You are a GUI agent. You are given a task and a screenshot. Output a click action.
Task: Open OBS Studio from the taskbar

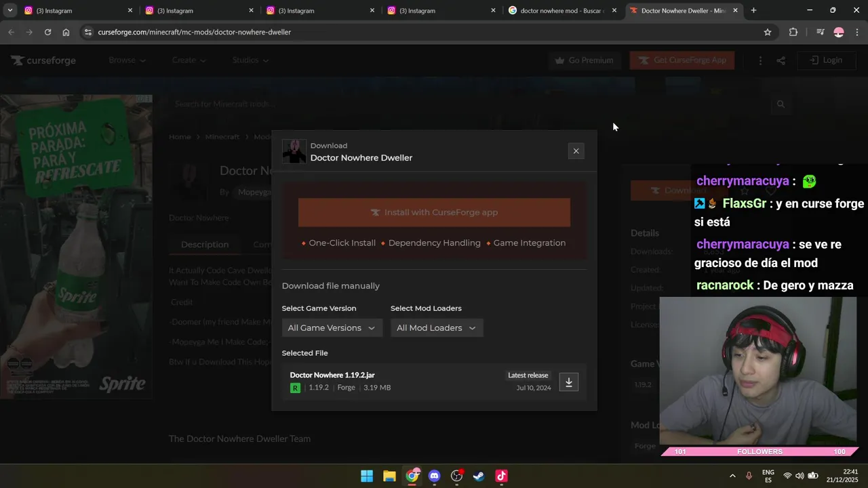point(456,476)
